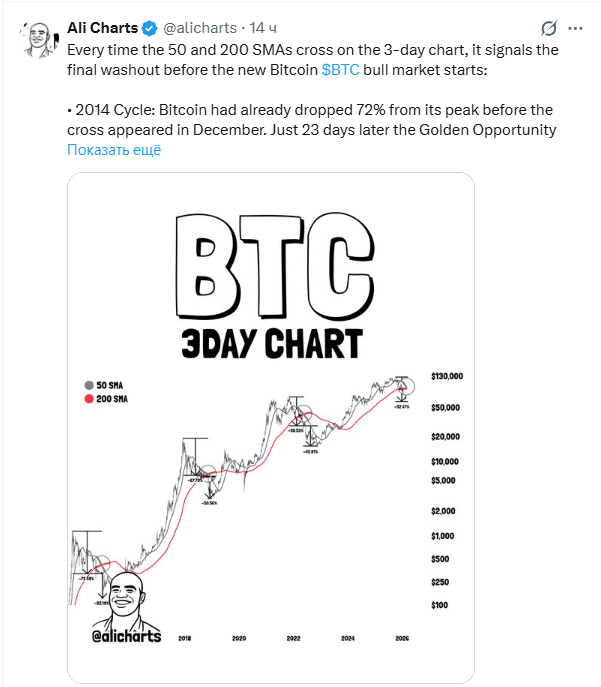This screenshot has height=687, width=601.
Task: Open the Grok icon on the tweet
Action: pyautogui.click(x=548, y=28)
